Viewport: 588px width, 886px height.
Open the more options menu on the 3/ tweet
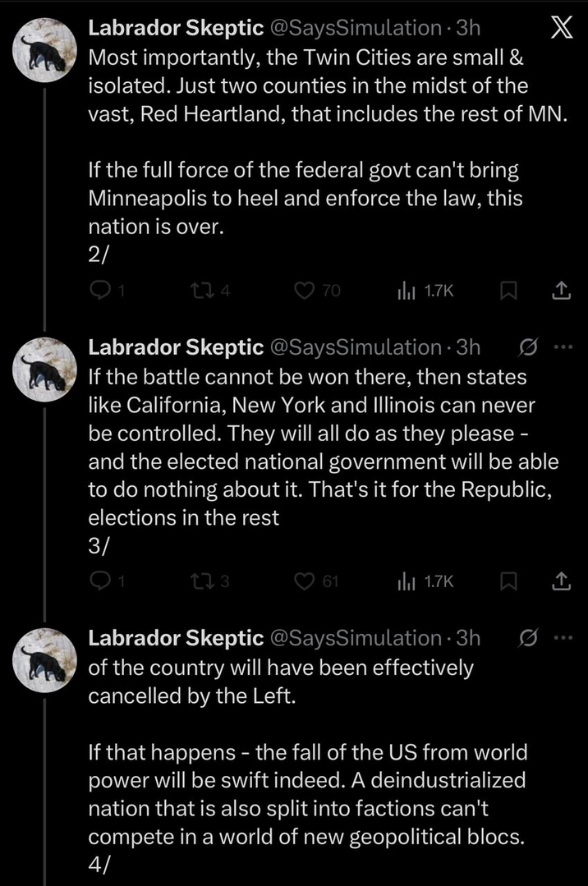pyautogui.click(x=562, y=347)
